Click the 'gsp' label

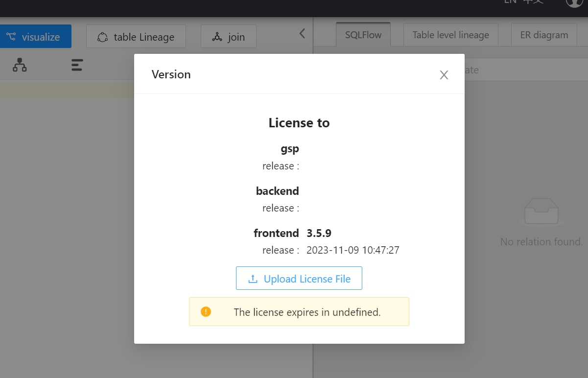pyautogui.click(x=290, y=149)
